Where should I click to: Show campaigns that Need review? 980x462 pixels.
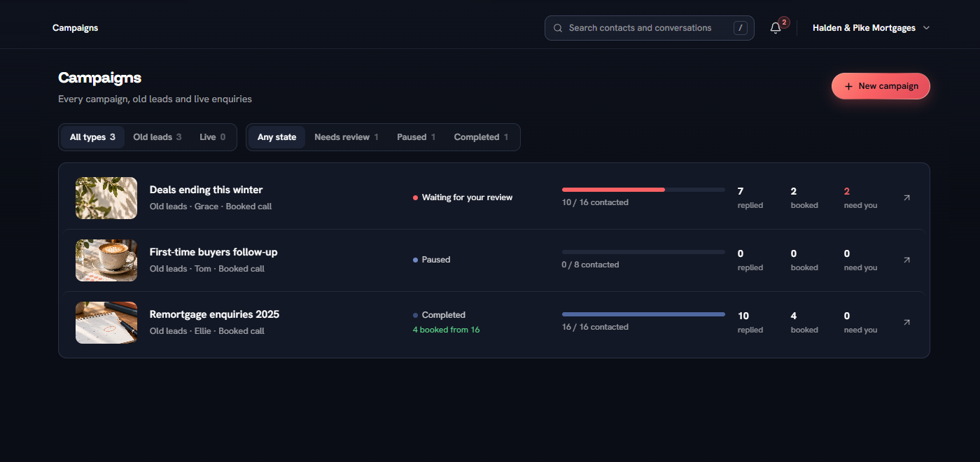[x=346, y=137]
